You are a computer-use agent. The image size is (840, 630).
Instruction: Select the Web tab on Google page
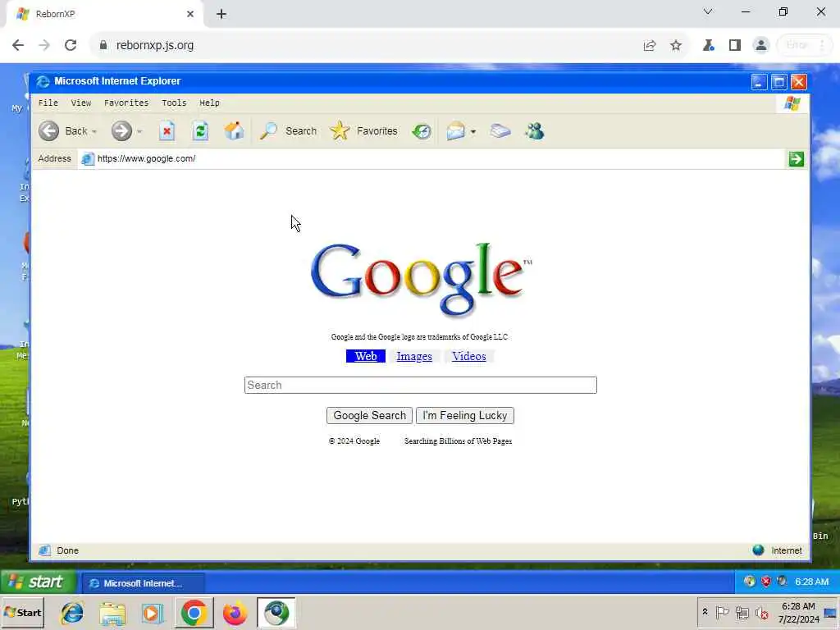click(x=366, y=356)
